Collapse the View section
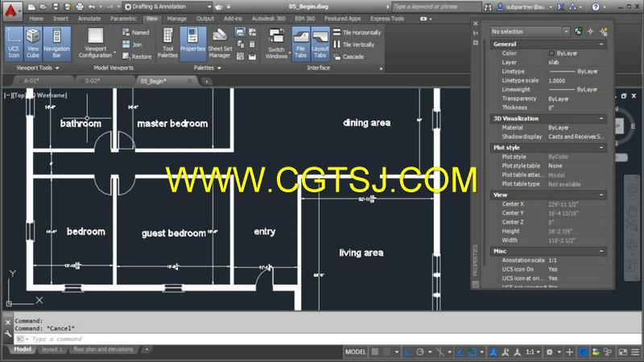 pos(601,195)
